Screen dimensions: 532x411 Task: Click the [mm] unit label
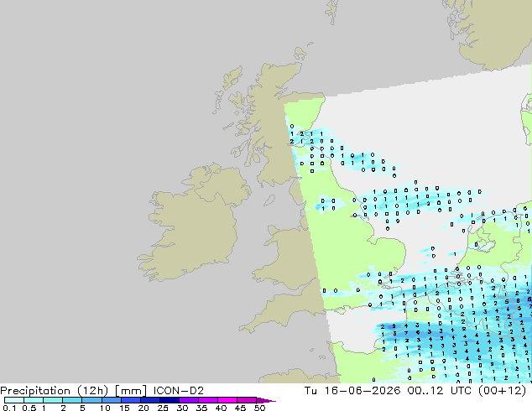pos(131,391)
